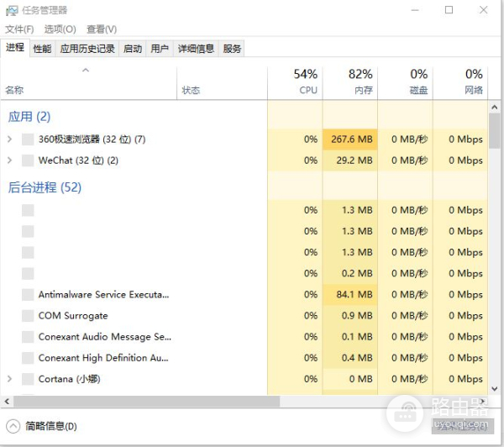Viewport: 504px width, 447px height.
Task: Select the 应用 (2) group heading
Action: [x=29, y=117]
